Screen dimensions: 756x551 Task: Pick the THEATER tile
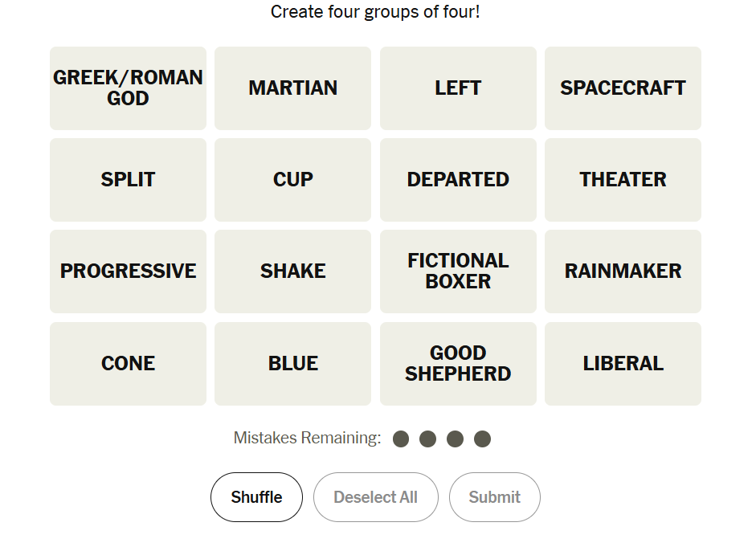point(623,180)
